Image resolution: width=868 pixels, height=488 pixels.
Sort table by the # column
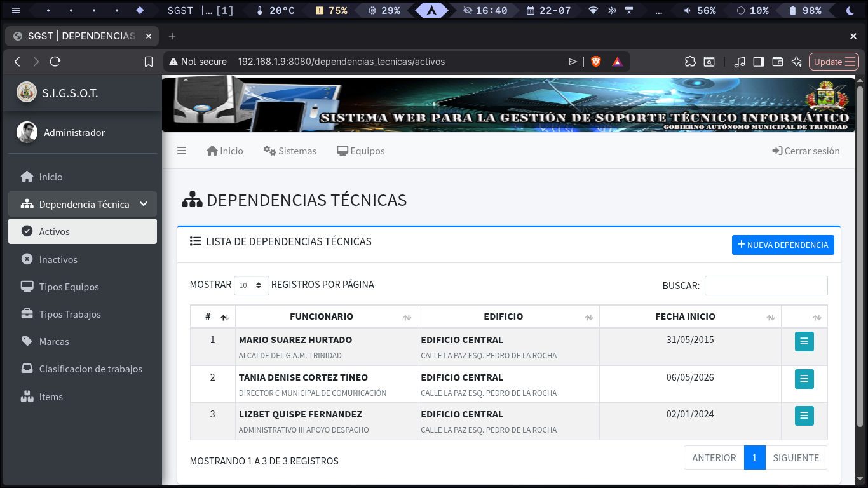click(213, 316)
